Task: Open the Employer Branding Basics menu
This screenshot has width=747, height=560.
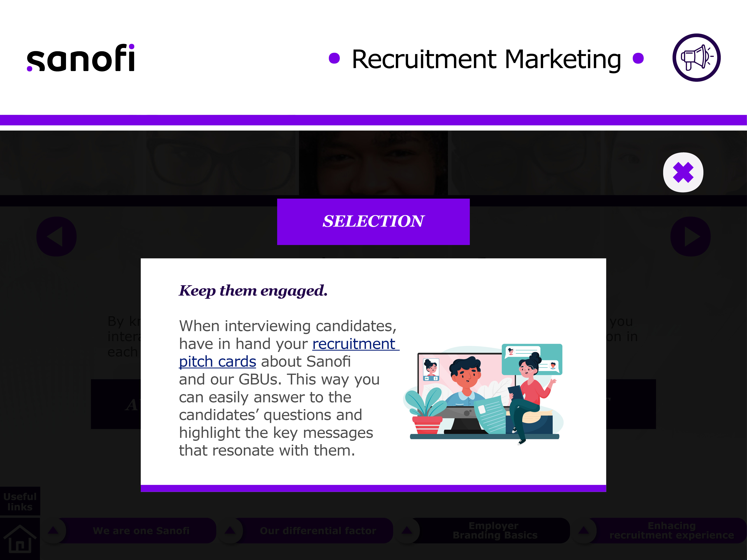Action: tap(495, 531)
